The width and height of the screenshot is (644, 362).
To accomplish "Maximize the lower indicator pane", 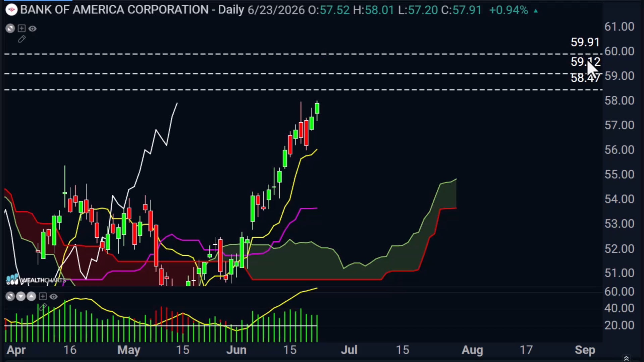I will tap(10, 296).
